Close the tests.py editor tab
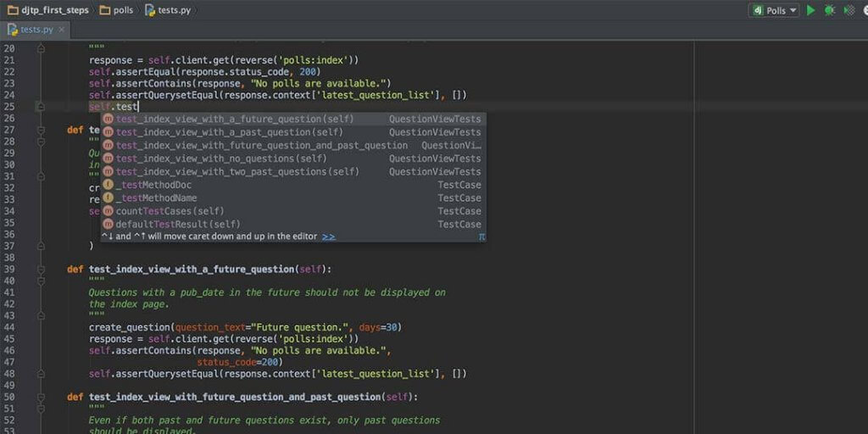 61,30
